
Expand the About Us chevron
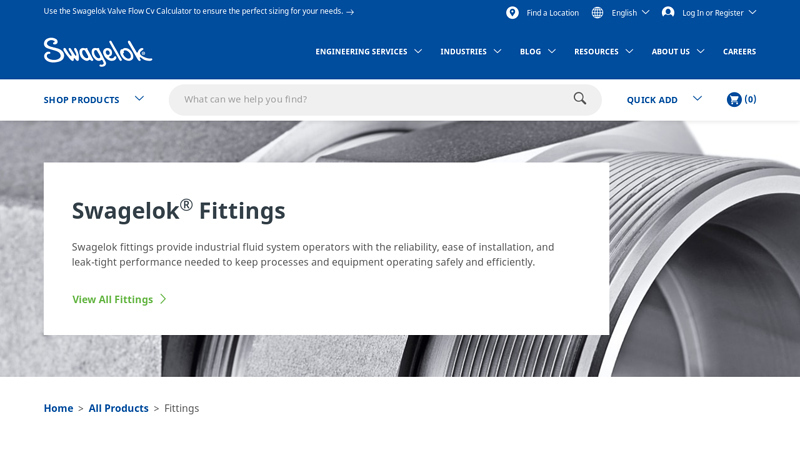[701, 51]
